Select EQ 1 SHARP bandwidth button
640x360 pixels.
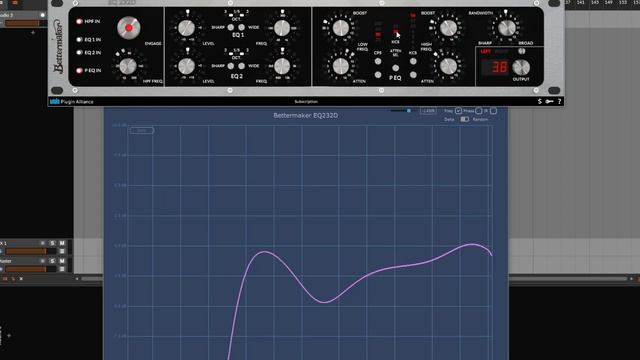click(231, 27)
